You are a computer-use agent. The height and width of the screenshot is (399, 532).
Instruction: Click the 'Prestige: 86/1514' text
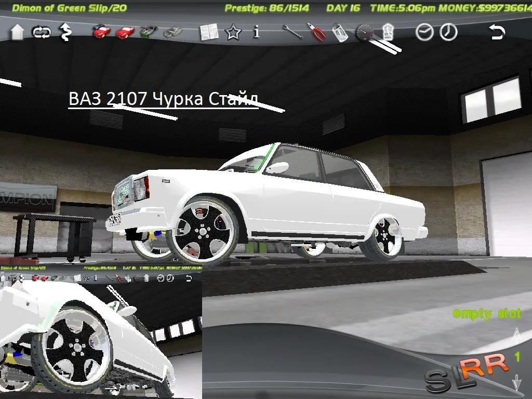click(x=267, y=8)
